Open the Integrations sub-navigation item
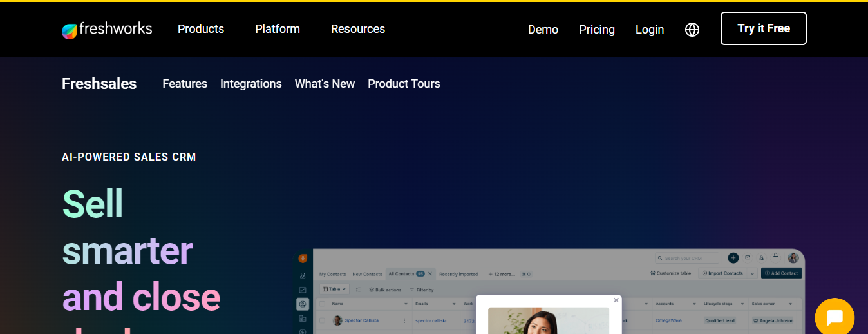Image resolution: width=868 pixels, height=334 pixels. tap(251, 84)
